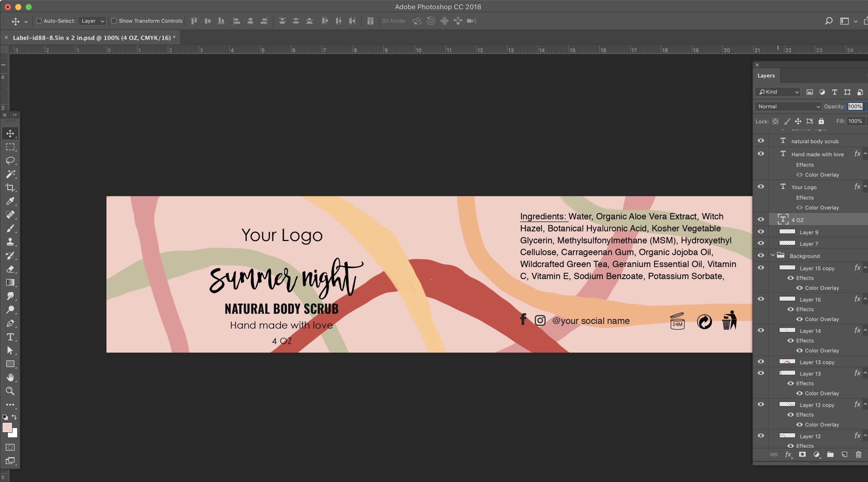
Task: Lock all attributes of the layer
Action: pos(821,121)
